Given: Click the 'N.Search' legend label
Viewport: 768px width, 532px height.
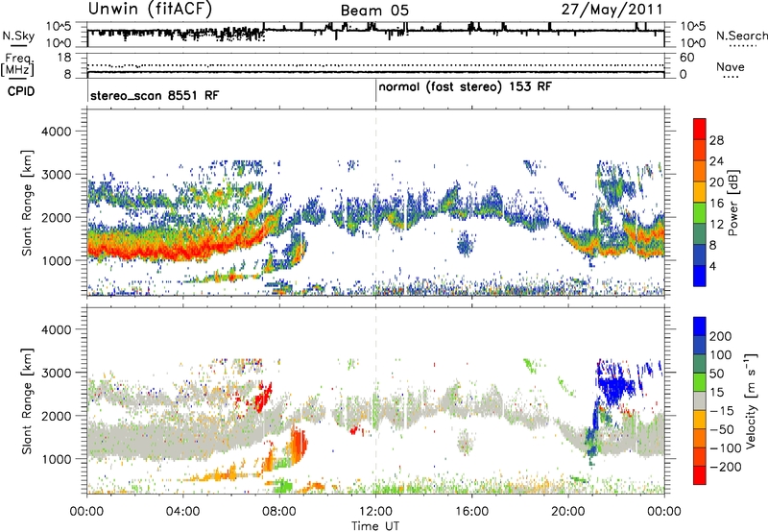Looking at the screenshot, I should coord(741,36).
